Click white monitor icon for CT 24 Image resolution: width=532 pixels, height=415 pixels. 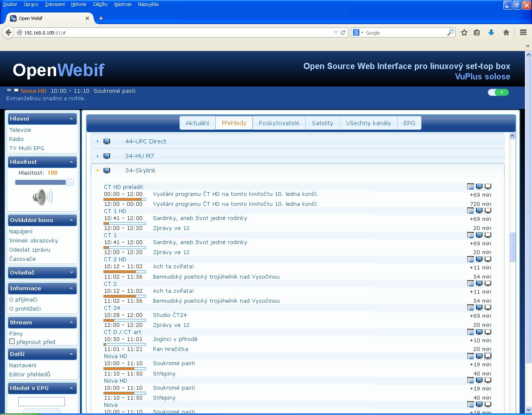click(x=488, y=307)
